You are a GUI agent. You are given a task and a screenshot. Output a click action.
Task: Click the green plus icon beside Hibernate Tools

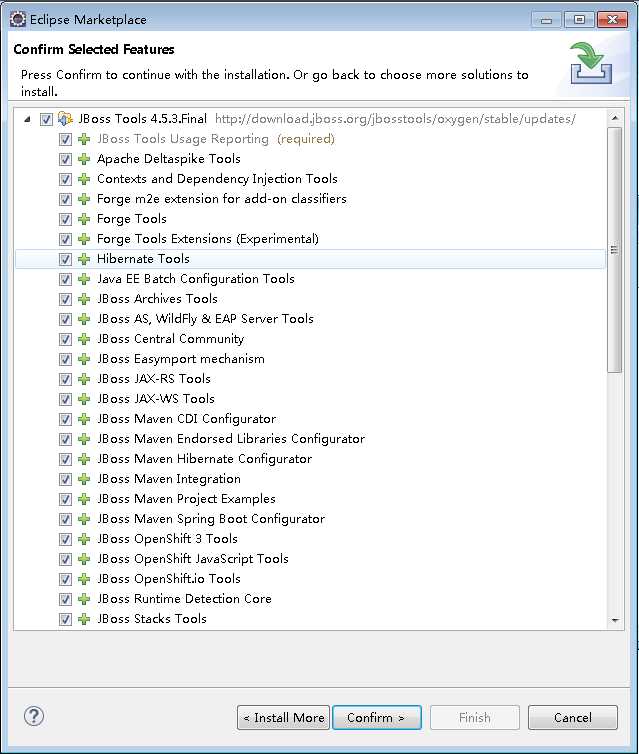coord(84,259)
